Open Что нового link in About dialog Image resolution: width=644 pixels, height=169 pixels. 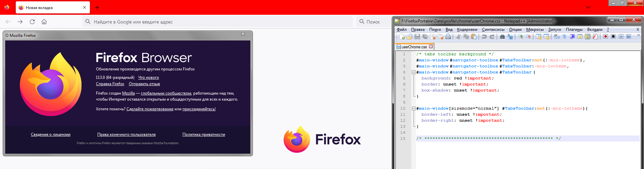(149, 77)
